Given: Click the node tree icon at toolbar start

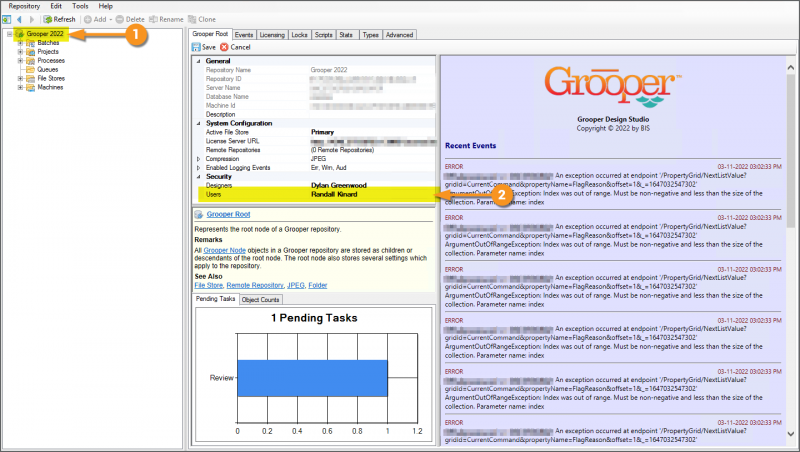Looking at the screenshot, I should [7, 19].
